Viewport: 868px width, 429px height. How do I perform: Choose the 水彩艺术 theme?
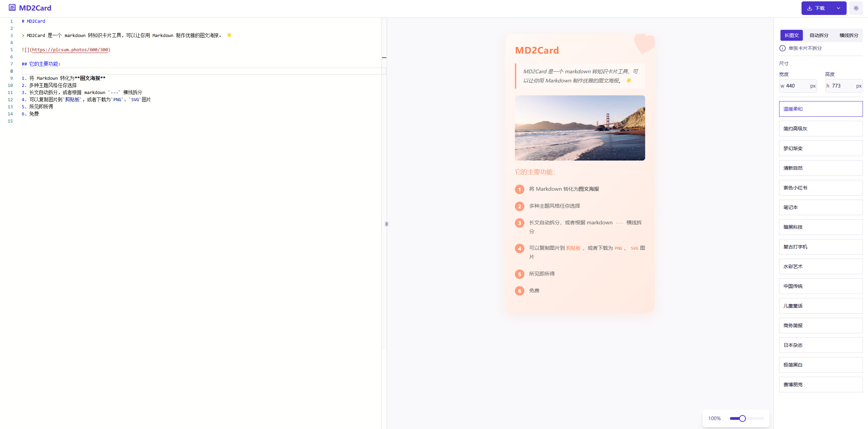click(821, 266)
